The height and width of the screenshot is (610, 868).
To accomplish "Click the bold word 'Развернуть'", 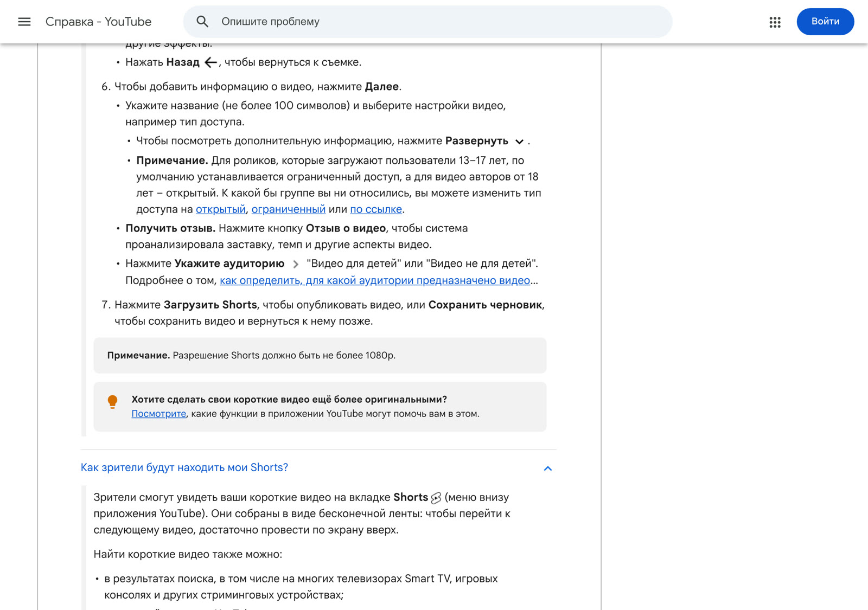I will tap(477, 141).
